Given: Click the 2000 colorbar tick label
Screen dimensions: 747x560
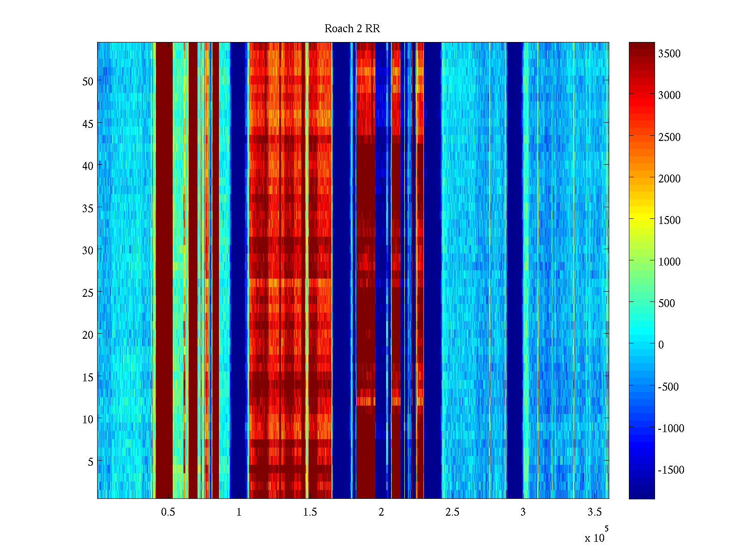Looking at the screenshot, I should pyautogui.click(x=669, y=179).
